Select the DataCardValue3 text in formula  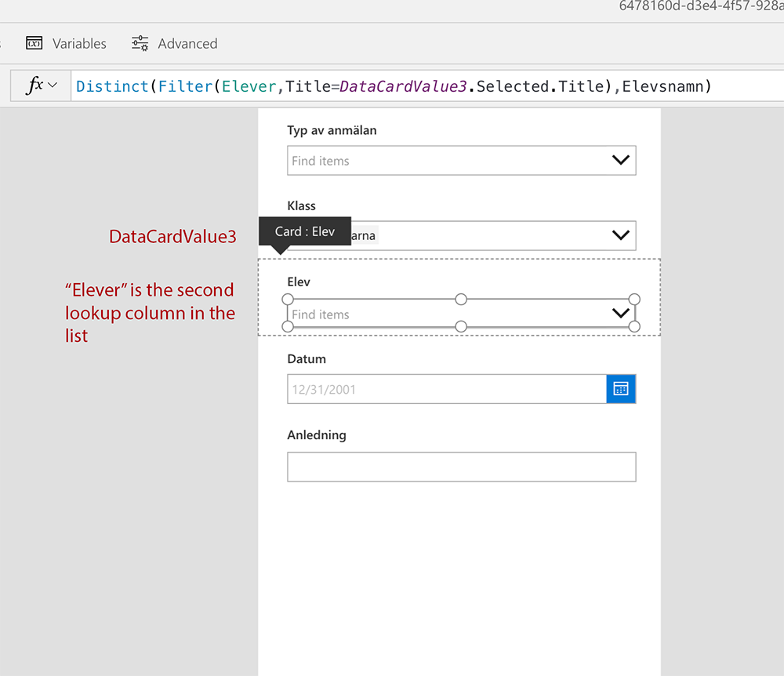click(402, 85)
